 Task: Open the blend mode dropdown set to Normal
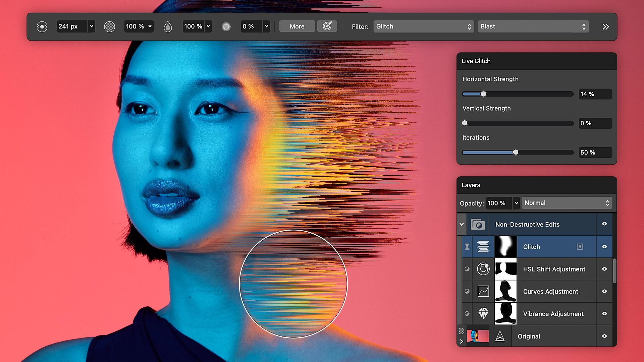(567, 202)
